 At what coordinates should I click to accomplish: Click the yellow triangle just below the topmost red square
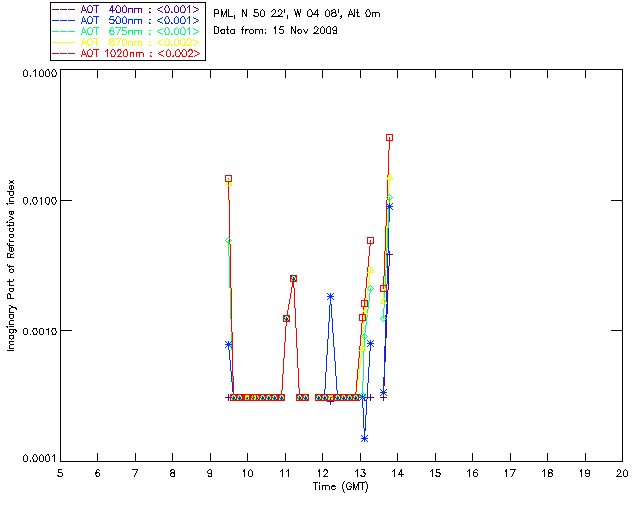coord(389,178)
